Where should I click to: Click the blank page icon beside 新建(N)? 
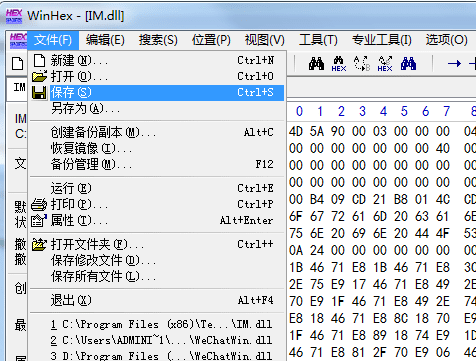click(x=39, y=60)
